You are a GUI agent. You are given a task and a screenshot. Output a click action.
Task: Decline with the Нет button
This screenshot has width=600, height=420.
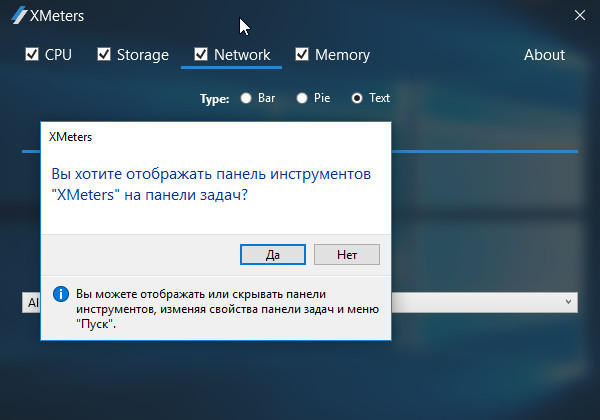347,254
